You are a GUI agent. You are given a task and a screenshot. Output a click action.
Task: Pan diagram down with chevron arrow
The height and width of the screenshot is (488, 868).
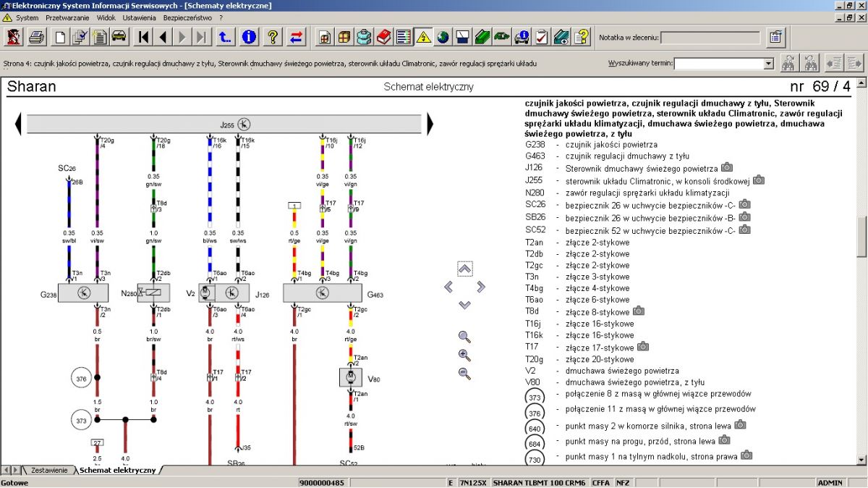(465, 306)
